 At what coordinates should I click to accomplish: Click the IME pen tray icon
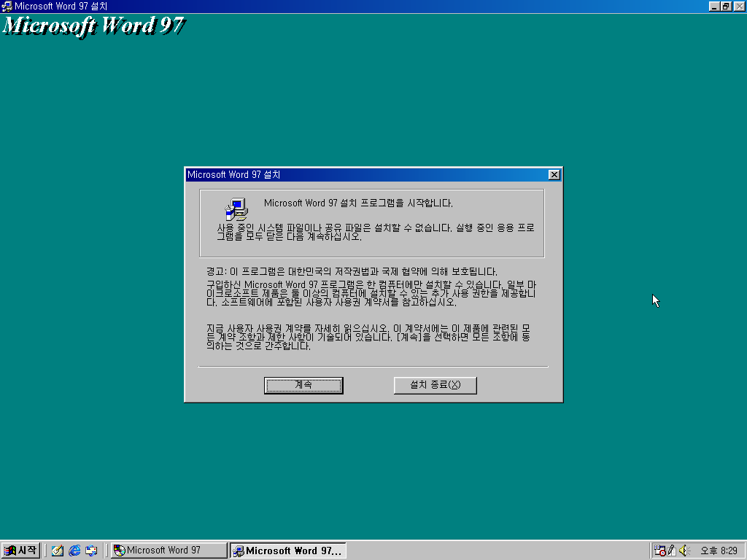click(x=672, y=551)
